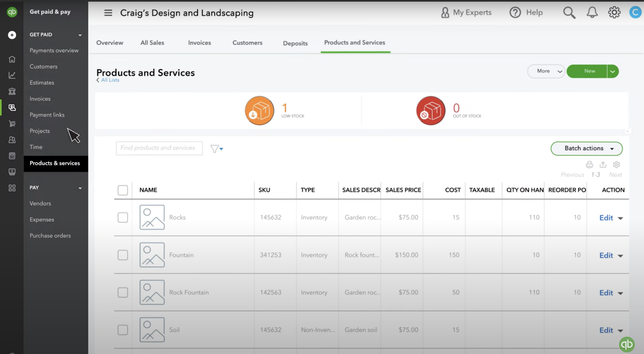The height and width of the screenshot is (354, 644).
Task: Click the search magnifier icon in header
Action: pyautogui.click(x=569, y=13)
